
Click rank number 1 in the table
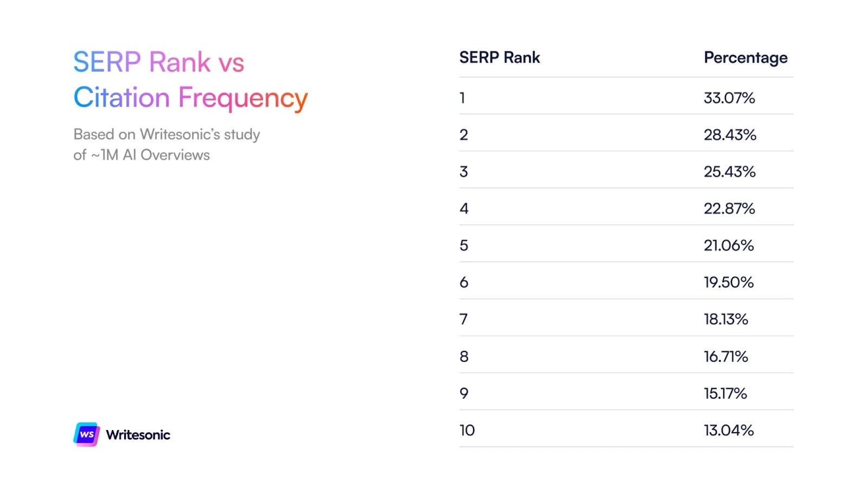click(x=462, y=98)
